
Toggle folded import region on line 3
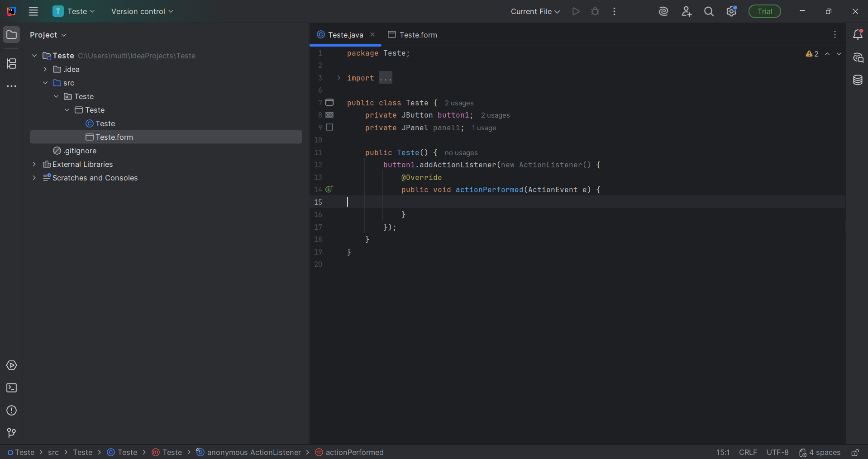(x=339, y=78)
